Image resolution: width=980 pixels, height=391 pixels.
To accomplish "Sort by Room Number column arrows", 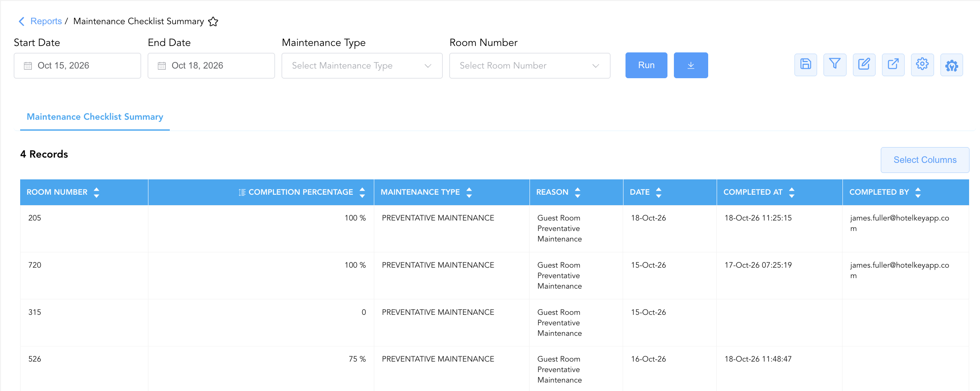I will click(x=96, y=192).
